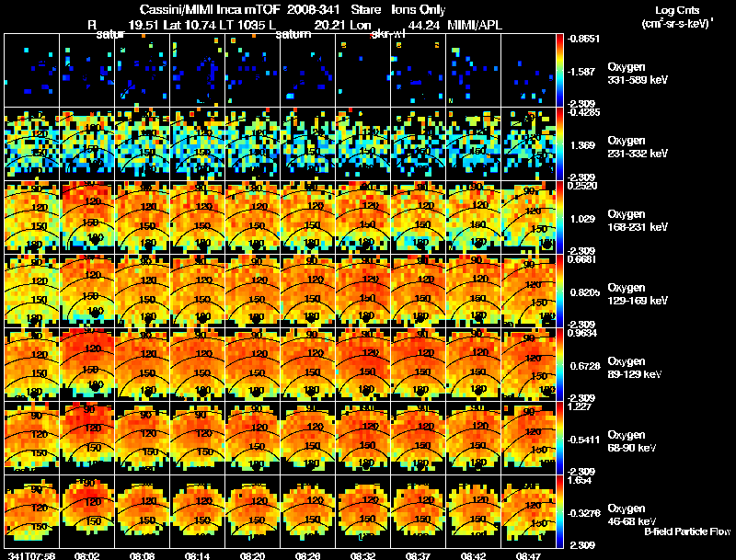Click the Oxygen 168-231 keV color bar

[x=559, y=218]
